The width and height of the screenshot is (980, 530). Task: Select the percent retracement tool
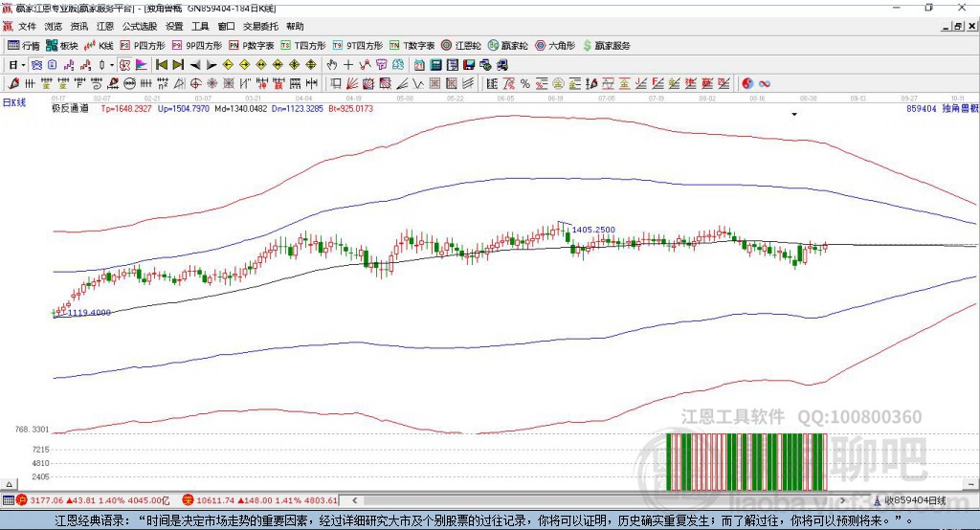[525, 84]
